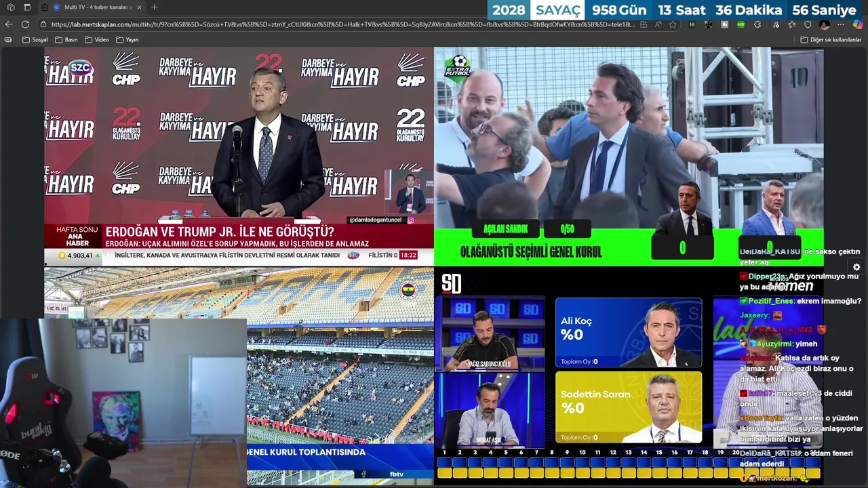The height and width of the screenshot is (488, 868).
Task: Open the favorites list icon
Action: coord(792,24)
